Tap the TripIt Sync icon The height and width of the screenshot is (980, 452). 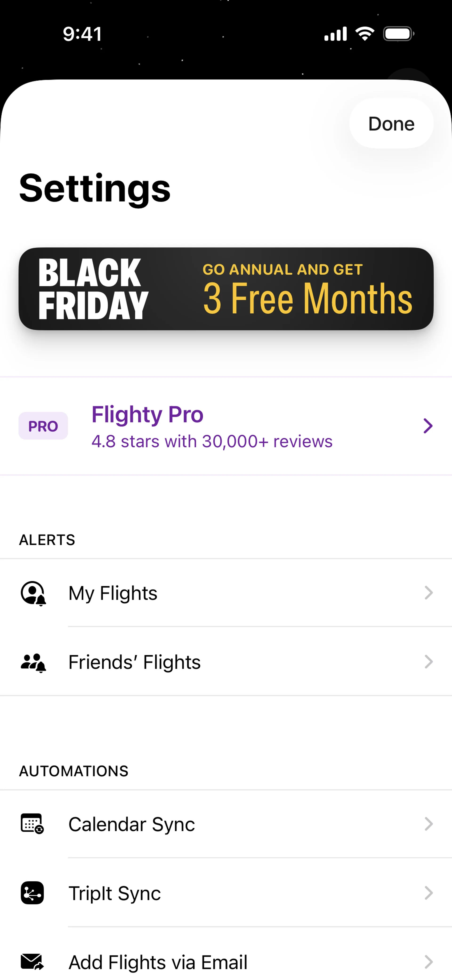32,893
